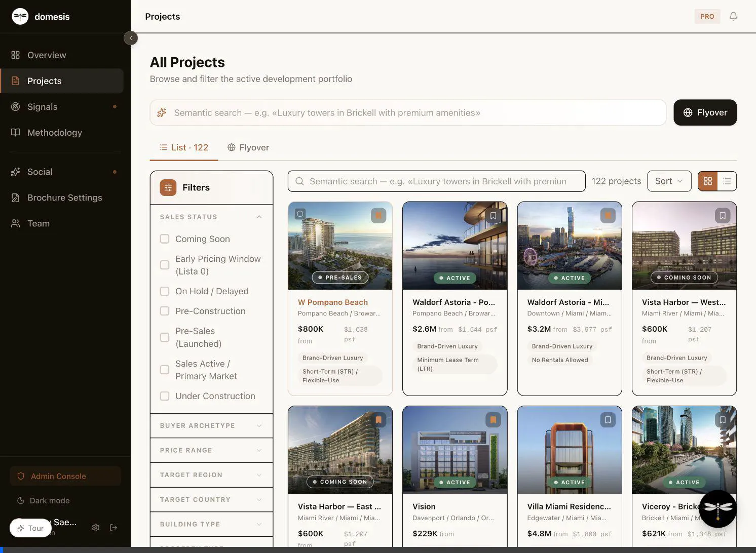Switch to list view icon

(x=727, y=181)
